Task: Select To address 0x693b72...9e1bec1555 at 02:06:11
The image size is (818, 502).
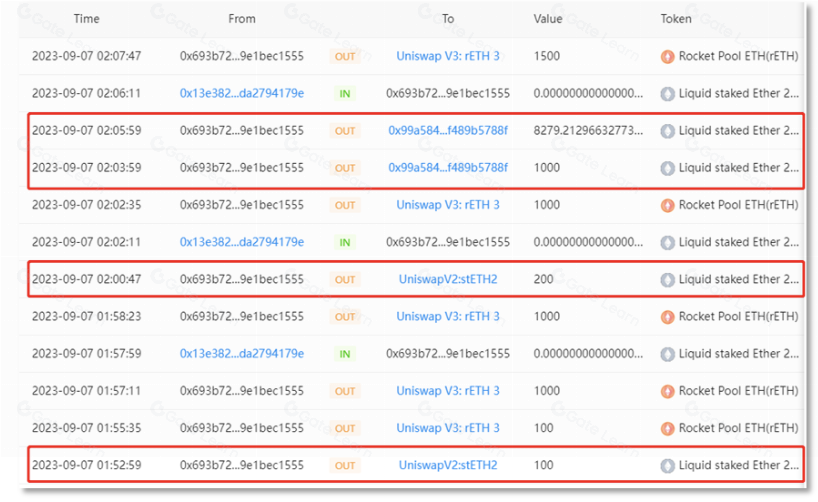Action: click(448, 93)
